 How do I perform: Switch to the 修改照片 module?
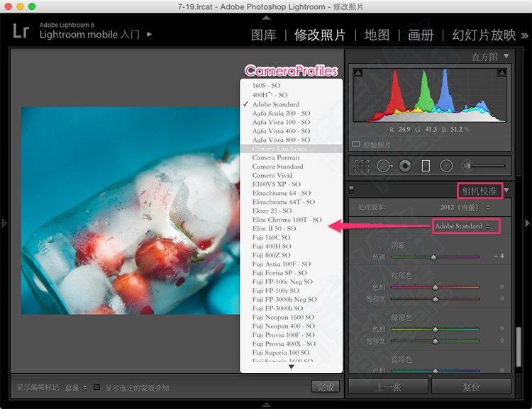coord(320,35)
